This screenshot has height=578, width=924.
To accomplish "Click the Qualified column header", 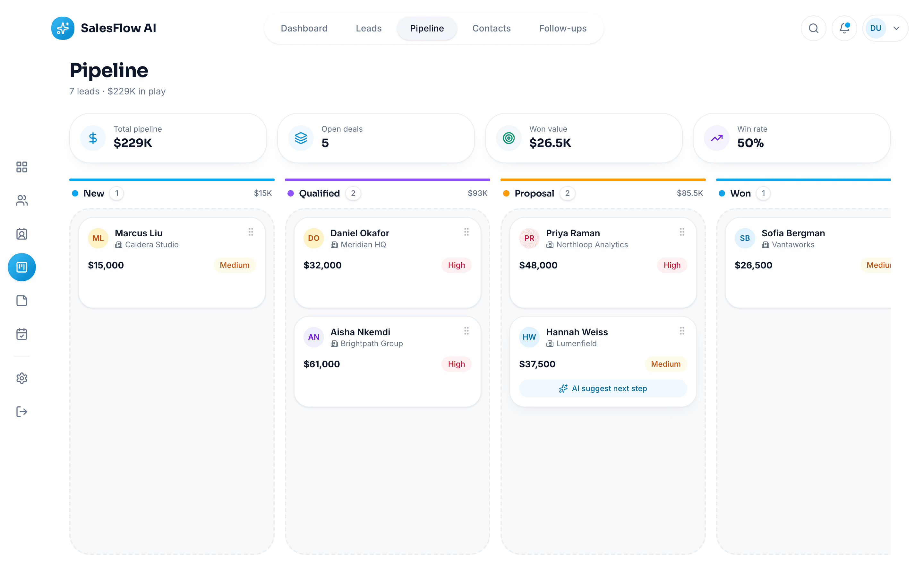I will coord(319,193).
